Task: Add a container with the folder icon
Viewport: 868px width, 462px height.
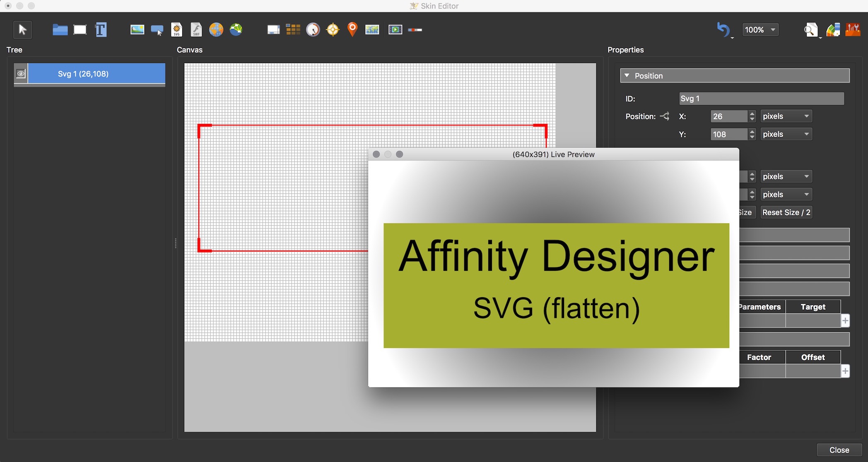Action: [60, 30]
